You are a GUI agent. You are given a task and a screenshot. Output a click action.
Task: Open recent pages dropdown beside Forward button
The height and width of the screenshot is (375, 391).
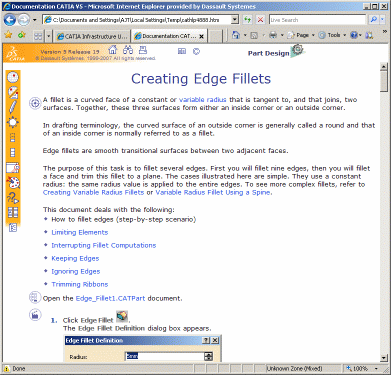coord(34,20)
